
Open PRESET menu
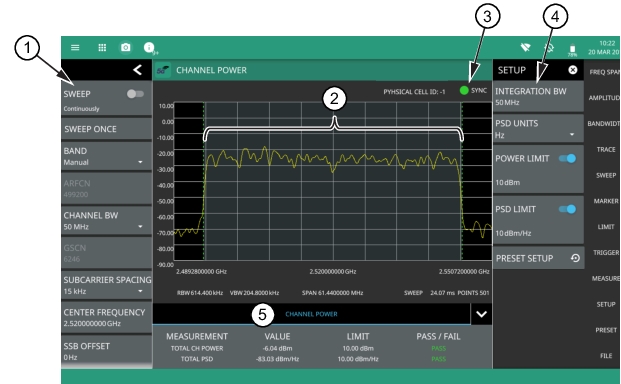click(606, 330)
